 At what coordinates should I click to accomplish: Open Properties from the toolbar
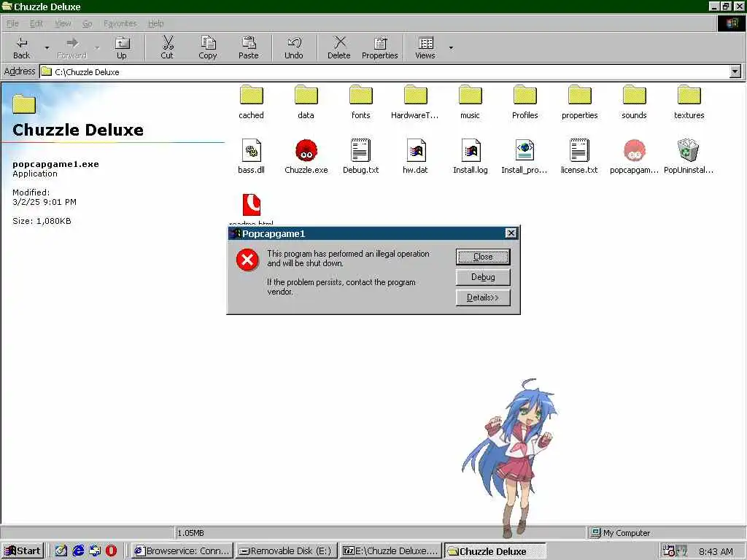(x=379, y=47)
